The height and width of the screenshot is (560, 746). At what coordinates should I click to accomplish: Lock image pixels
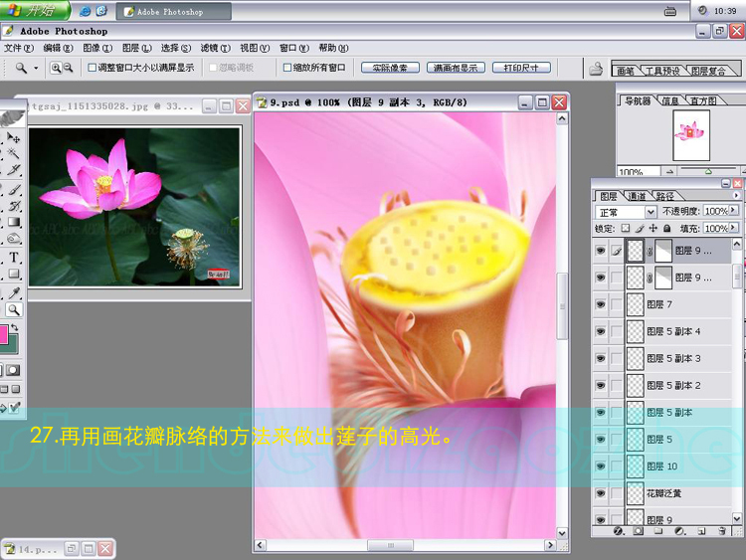pyautogui.click(x=640, y=229)
